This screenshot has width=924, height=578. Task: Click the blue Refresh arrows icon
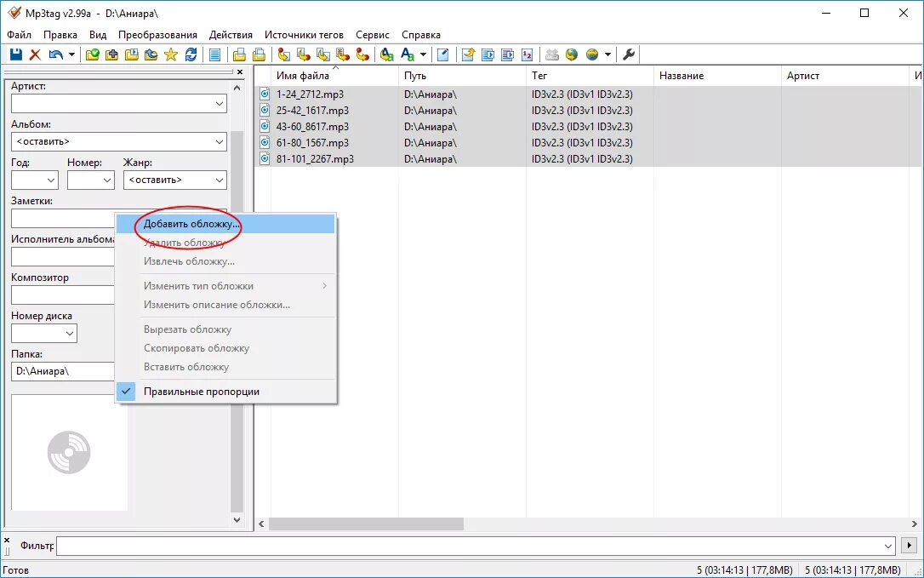[191, 54]
